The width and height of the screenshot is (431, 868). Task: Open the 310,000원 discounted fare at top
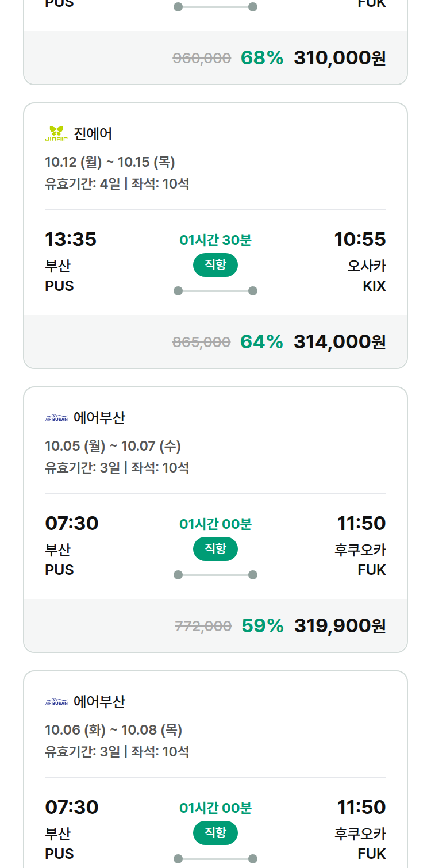tap(340, 58)
